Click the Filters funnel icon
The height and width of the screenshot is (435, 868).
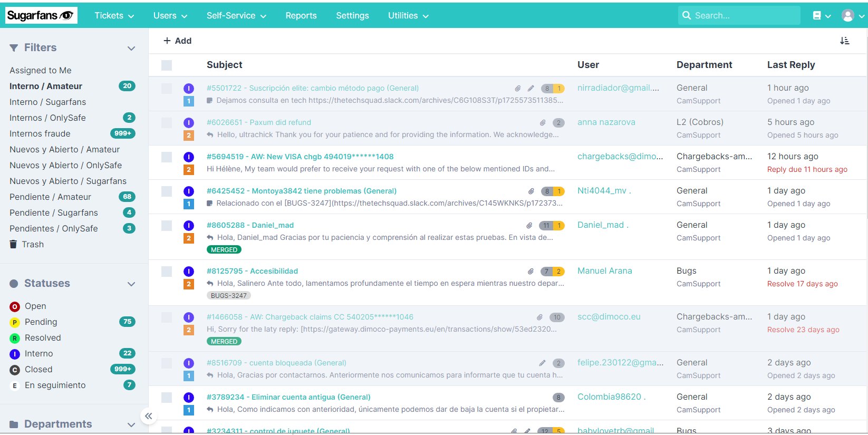14,48
